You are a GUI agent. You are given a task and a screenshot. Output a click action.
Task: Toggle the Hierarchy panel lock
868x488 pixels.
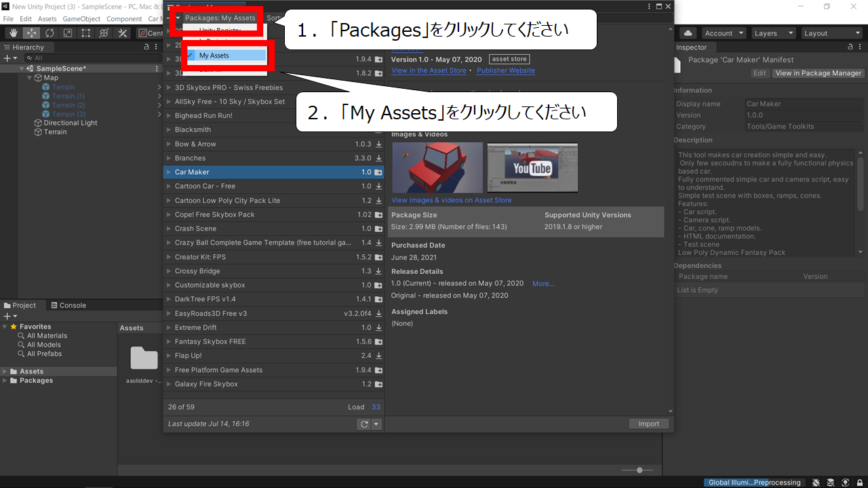146,47
